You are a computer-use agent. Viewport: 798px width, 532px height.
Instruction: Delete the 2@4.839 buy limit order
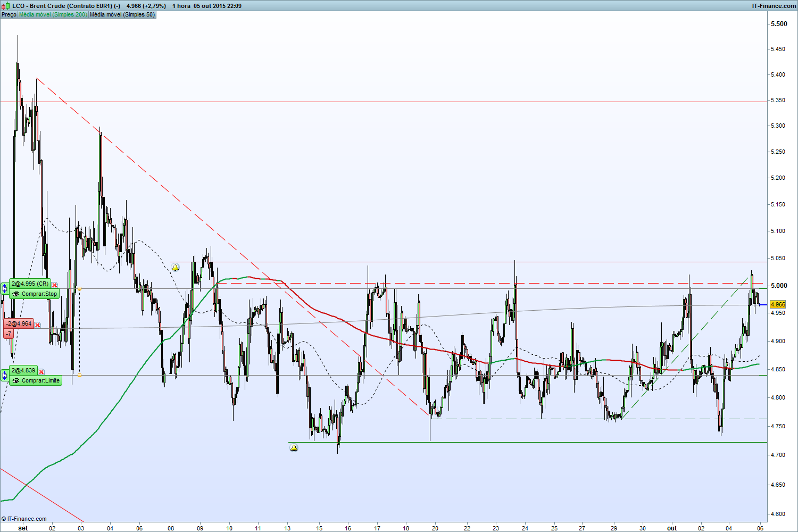tap(41, 372)
